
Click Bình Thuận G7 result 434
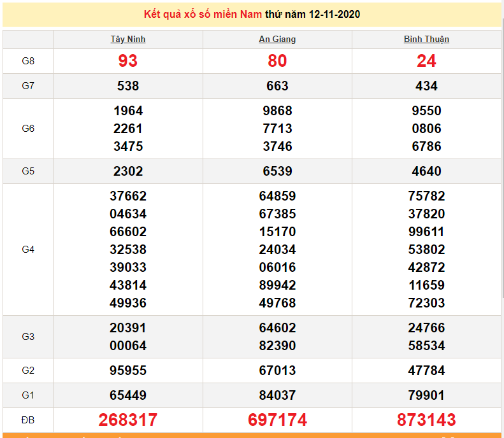(426, 86)
